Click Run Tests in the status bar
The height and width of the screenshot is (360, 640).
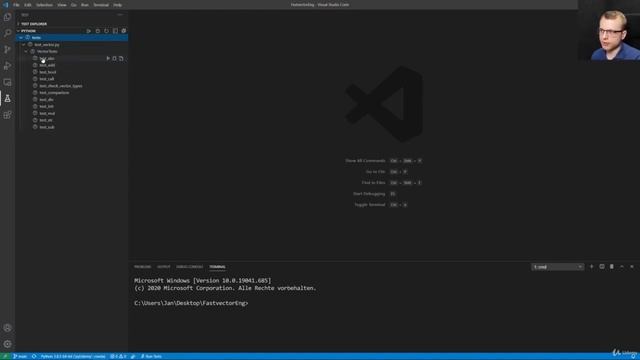click(x=151, y=356)
